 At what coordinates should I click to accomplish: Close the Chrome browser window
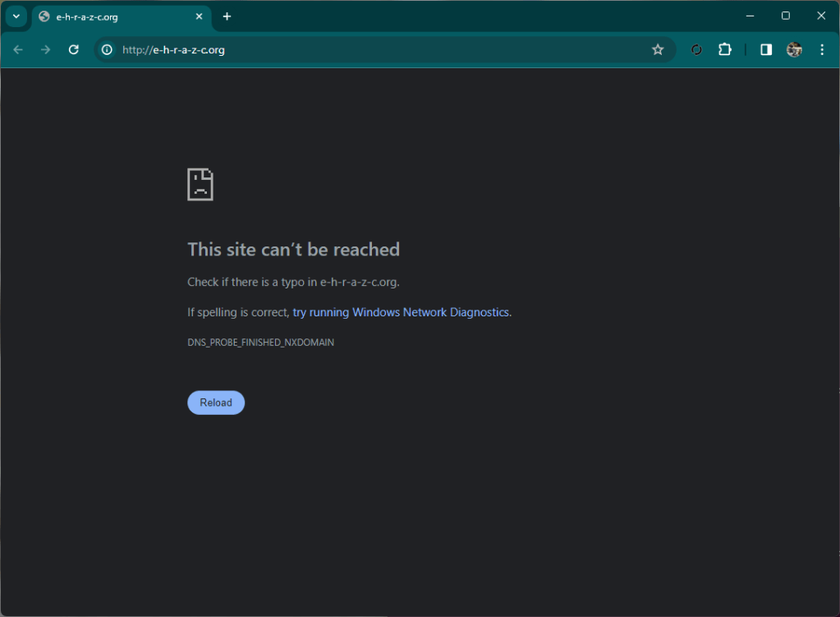[x=821, y=16]
